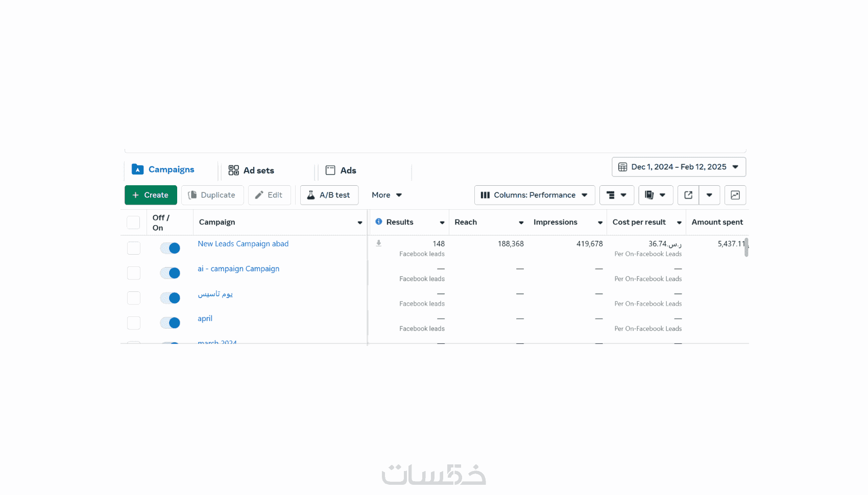The height and width of the screenshot is (495, 868).
Task: Expand the Campaign column header arrow
Action: point(360,223)
